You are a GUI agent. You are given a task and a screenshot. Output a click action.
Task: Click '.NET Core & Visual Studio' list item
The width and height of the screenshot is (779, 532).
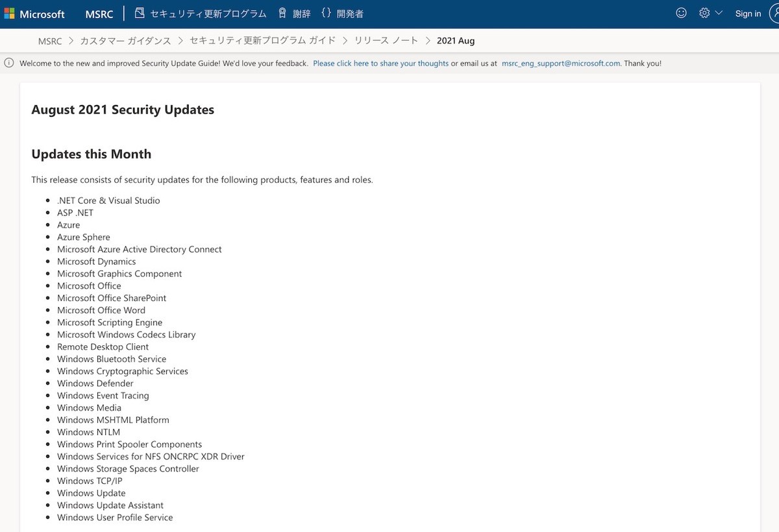pos(108,200)
